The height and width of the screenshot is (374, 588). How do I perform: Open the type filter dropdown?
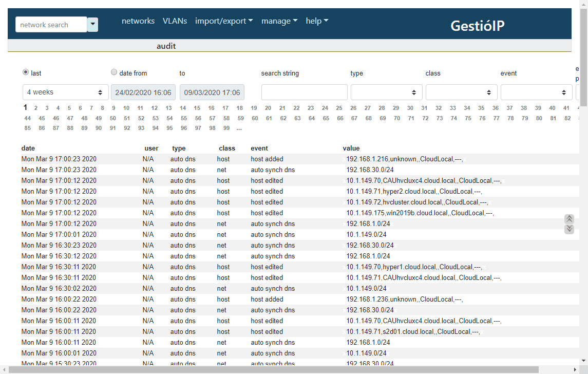click(x=386, y=92)
